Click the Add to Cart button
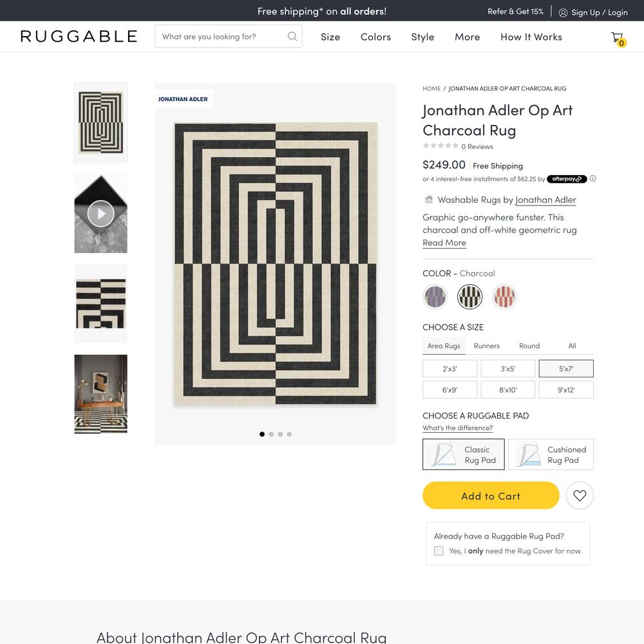This screenshot has width=644, height=644. pos(491,496)
